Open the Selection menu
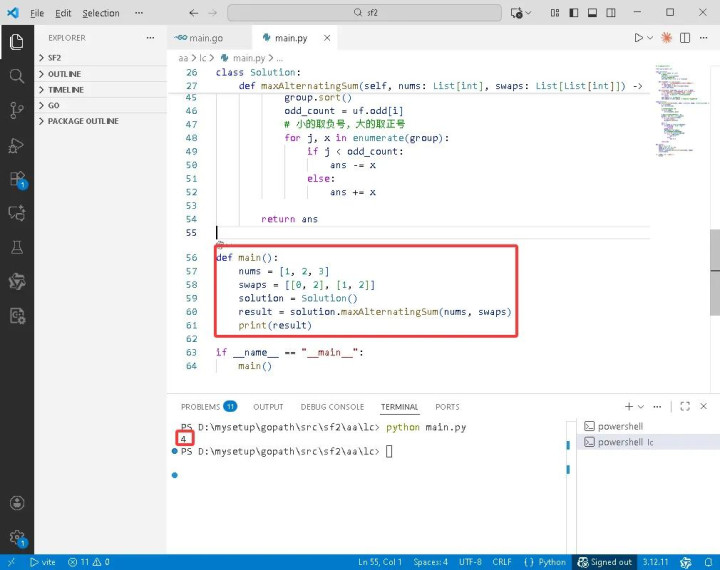 pos(100,13)
